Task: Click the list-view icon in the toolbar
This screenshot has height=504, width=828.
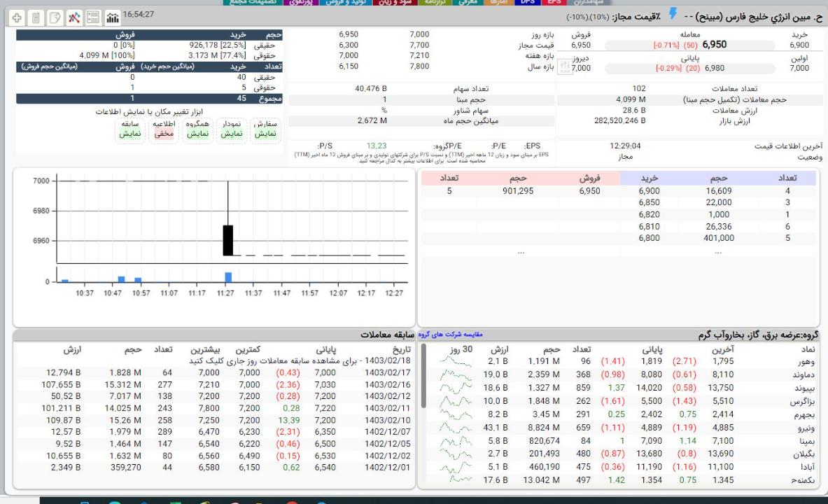Action: pos(92,15)
